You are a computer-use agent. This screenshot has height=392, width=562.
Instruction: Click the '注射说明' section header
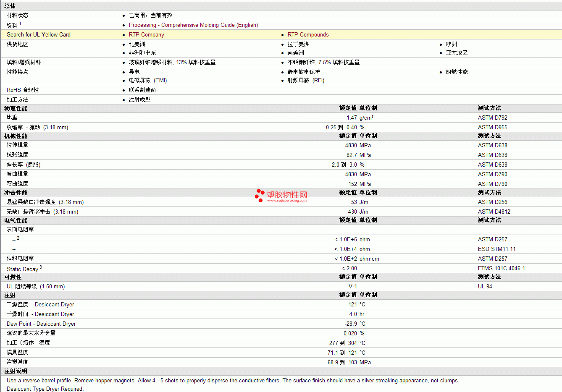[16, 371]
